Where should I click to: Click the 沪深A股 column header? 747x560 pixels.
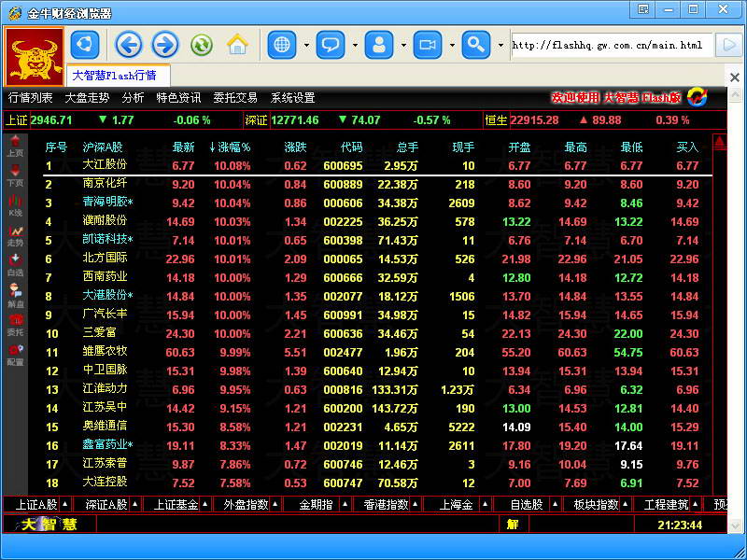click(103, 147)
